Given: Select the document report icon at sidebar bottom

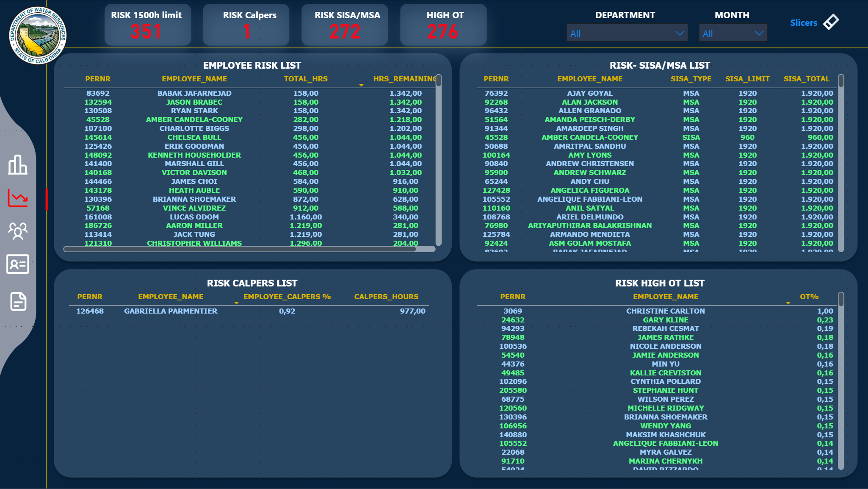Looking at the screenshot, I should coord(17,301).
